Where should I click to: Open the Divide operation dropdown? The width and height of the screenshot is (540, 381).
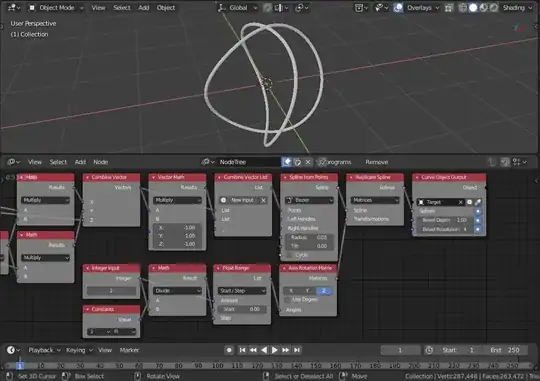[177, 291]
